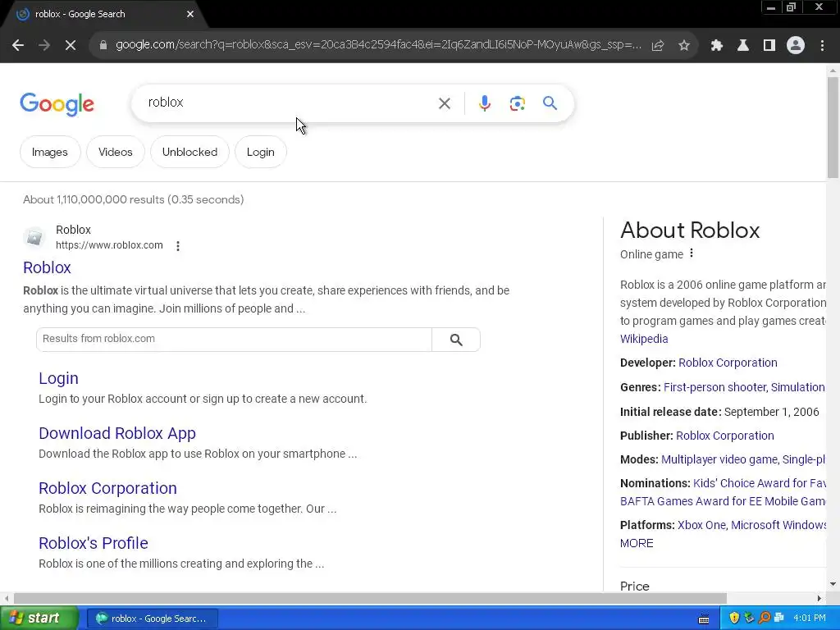840x630 pixels.
Task: Open the Roblox Corporation sitelink
Action: 107,488
